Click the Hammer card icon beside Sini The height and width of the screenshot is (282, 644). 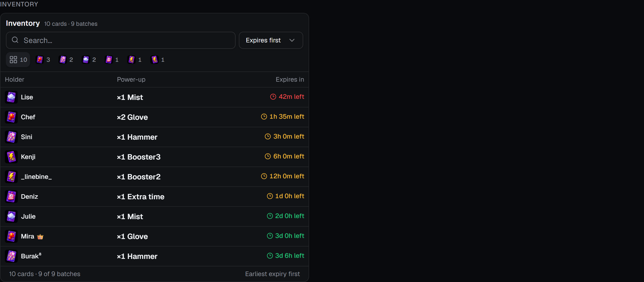tap(11, 137)
